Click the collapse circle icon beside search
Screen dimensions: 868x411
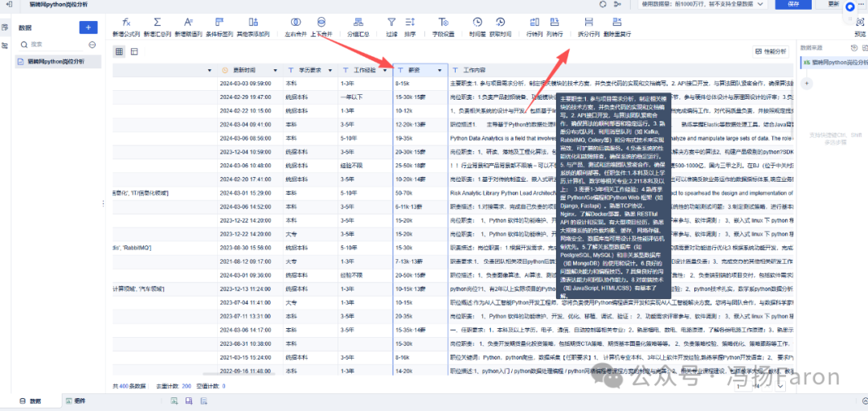click(92, 44)
